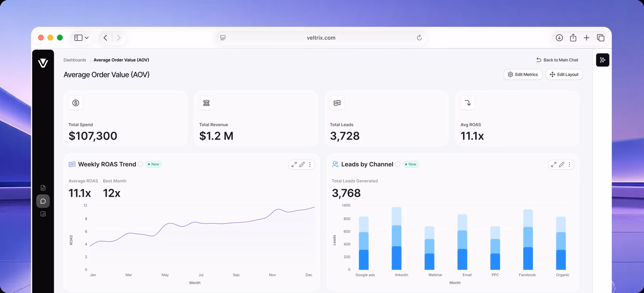Viewport: 644px width, 293px height.
Task: Select the Total Revenue $1.2 M value
Action: (216, 136)
